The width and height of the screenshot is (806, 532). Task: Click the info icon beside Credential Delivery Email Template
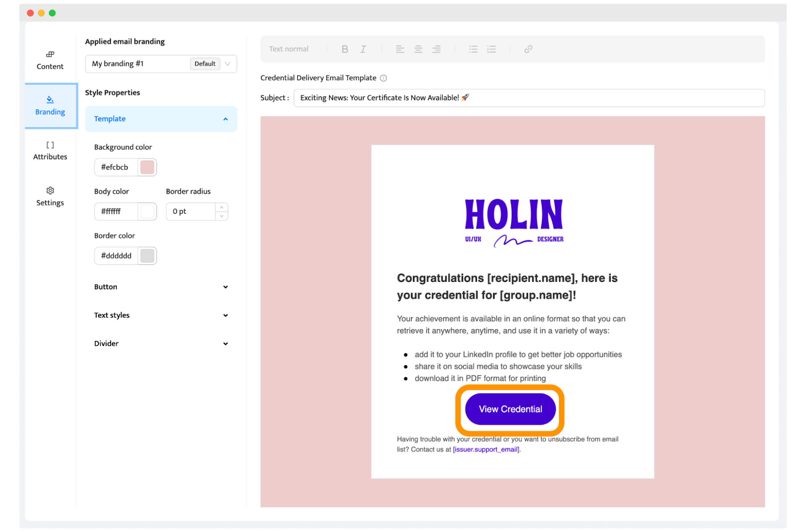(383, 78)
